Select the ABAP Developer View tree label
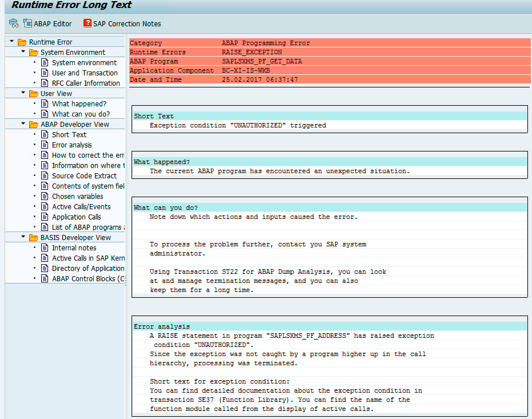 click(75, 125)
